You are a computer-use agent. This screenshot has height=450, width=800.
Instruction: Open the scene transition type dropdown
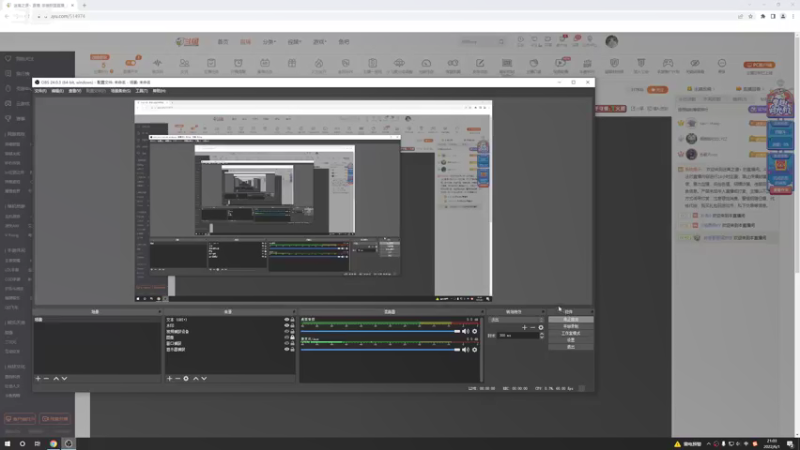[516, 320]
